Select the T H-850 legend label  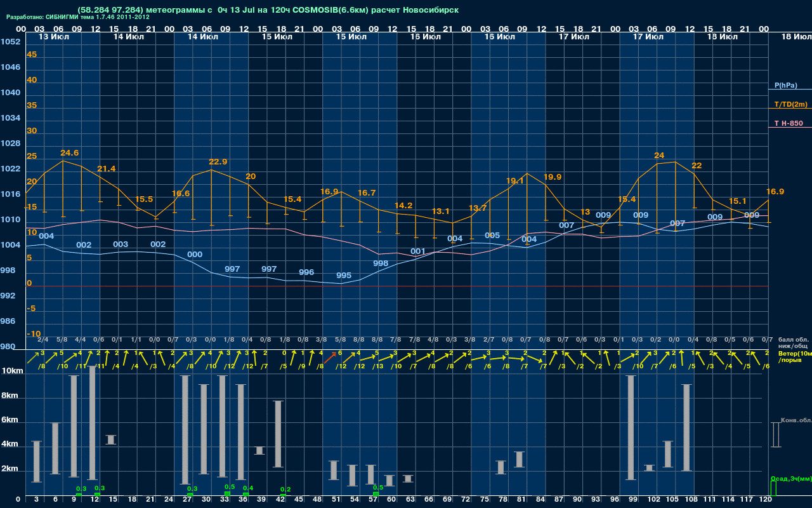coord(789,123)
